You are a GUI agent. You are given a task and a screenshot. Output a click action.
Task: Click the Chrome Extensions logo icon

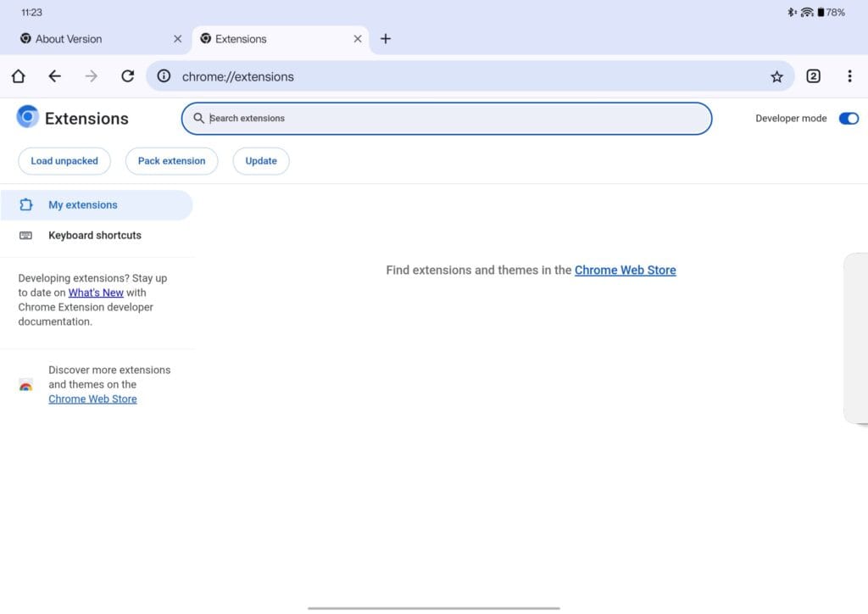[27, 117]
